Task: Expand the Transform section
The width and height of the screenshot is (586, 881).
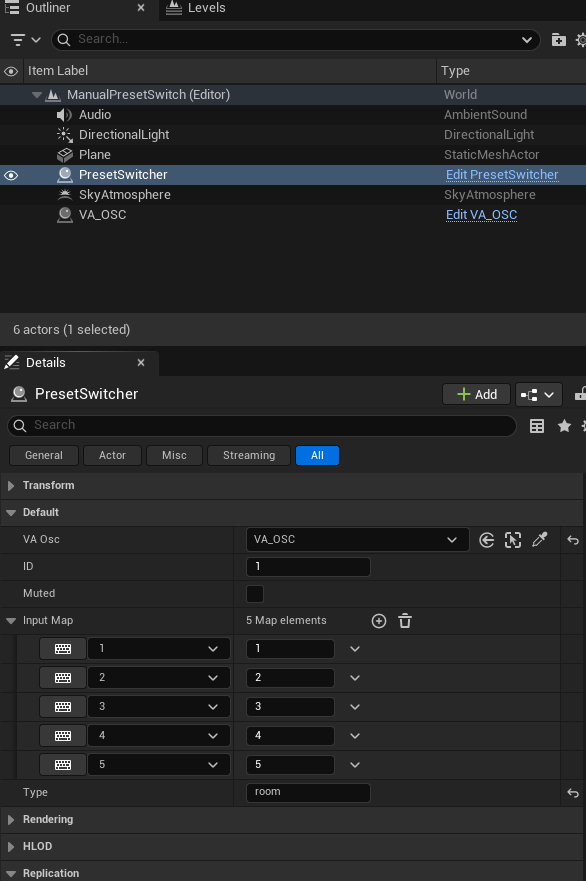Action: tap(11, 485)
